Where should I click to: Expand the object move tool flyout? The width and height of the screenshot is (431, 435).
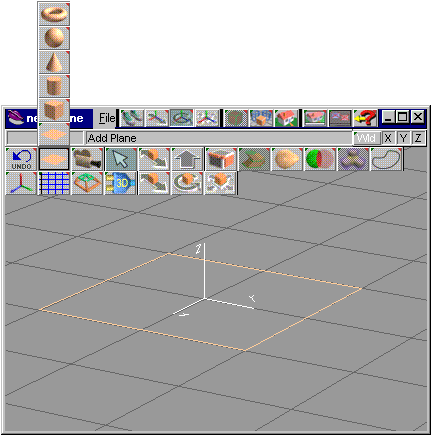(x=154, y=183)
